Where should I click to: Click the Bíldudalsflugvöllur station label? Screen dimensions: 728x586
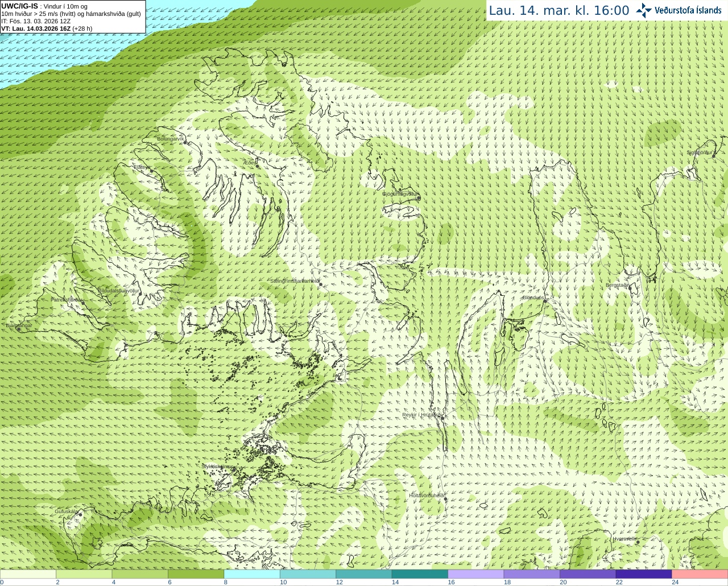[118, 290]
